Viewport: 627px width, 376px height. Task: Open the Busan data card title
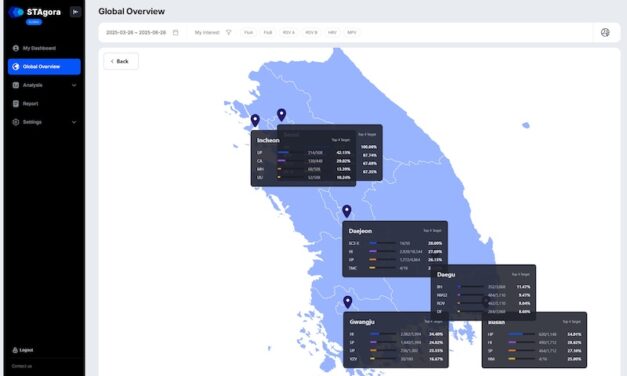coord(496,322)
